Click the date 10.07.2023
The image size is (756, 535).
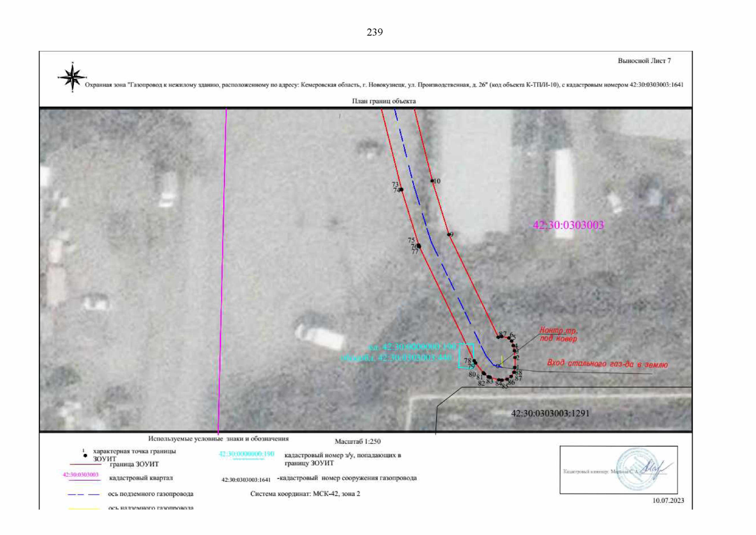pos(668,501)
